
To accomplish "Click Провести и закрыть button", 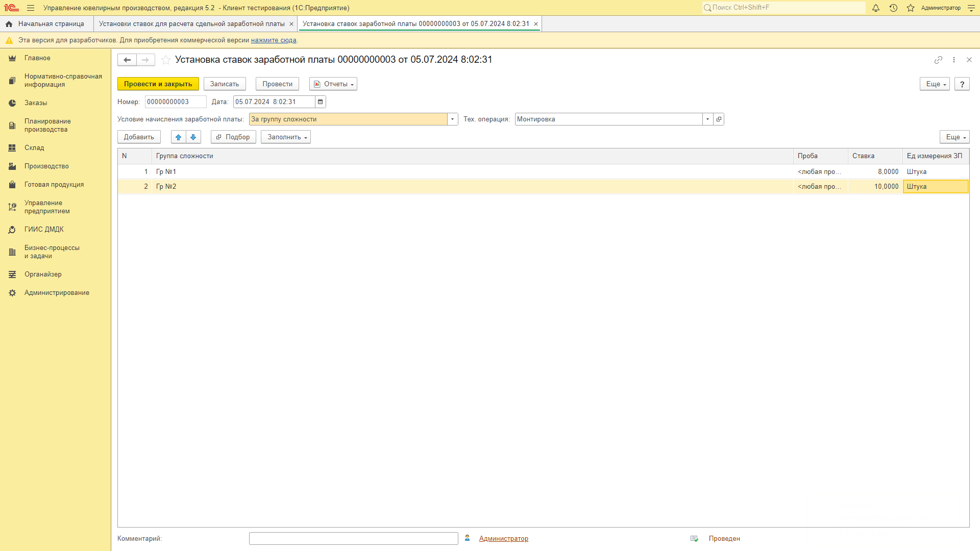I will point(158,84).
